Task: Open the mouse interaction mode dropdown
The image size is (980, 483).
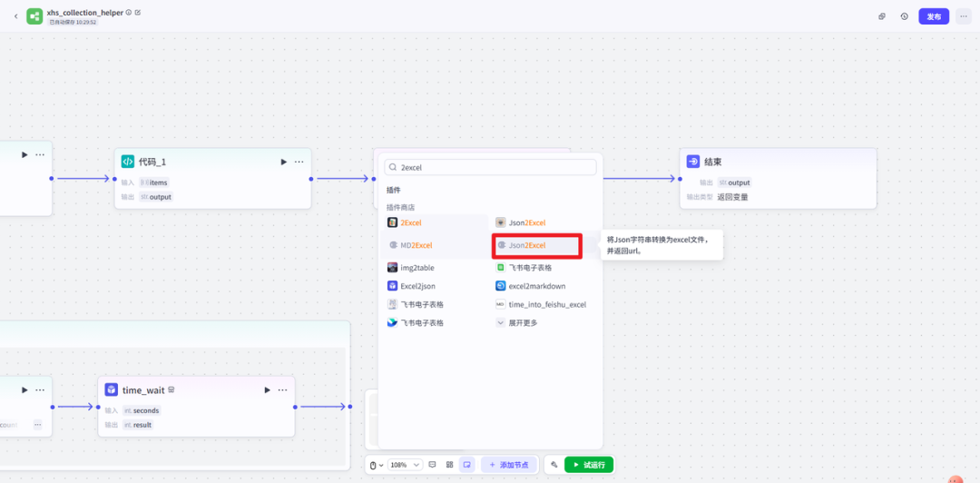Action: point(376,465)
